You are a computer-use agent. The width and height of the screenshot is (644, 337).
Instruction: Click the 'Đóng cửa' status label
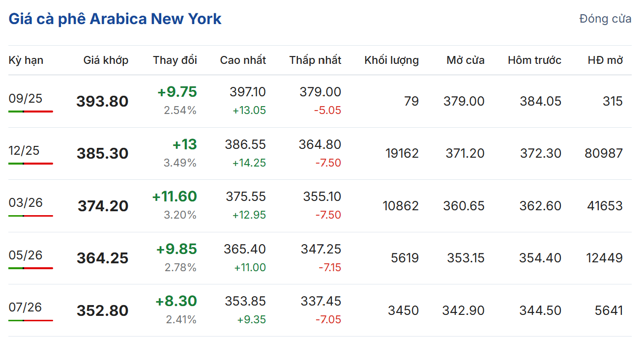pos(605,19)
